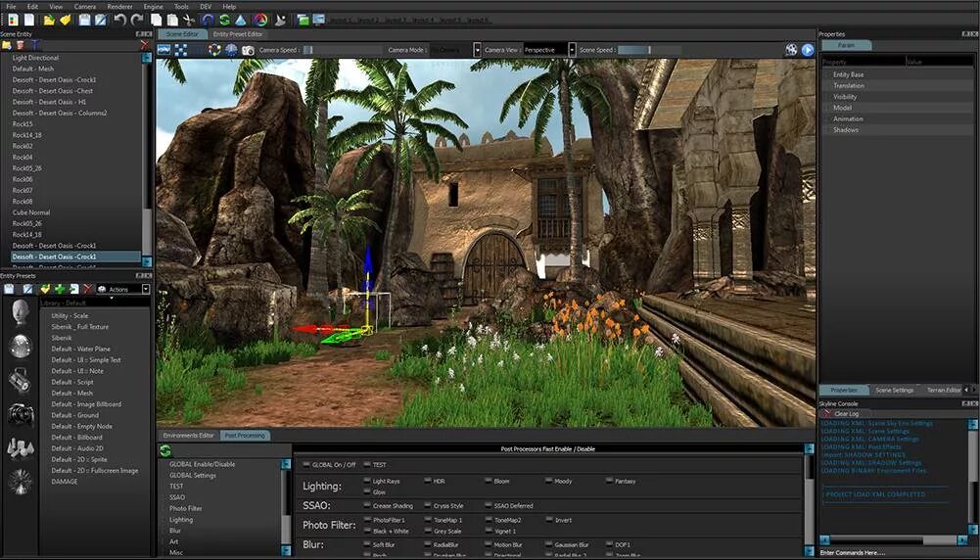Viewport: 980px width, 560px height.
Task: Enable the Light Rays checkbox
Action: click(367, 482)
